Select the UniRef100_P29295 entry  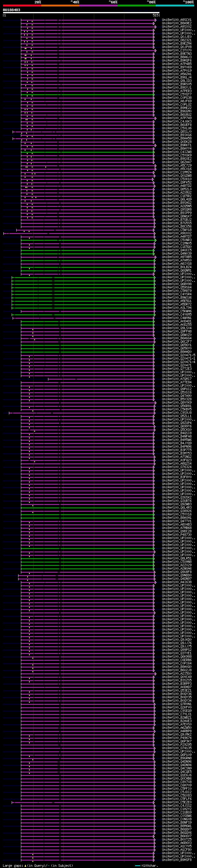177,744
